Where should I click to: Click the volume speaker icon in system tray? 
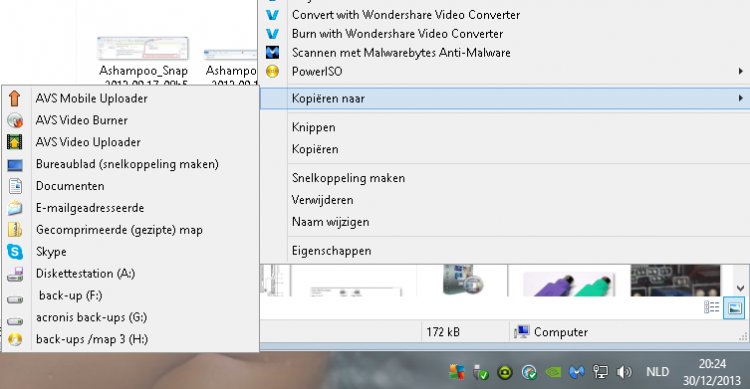tap(624, 372)
